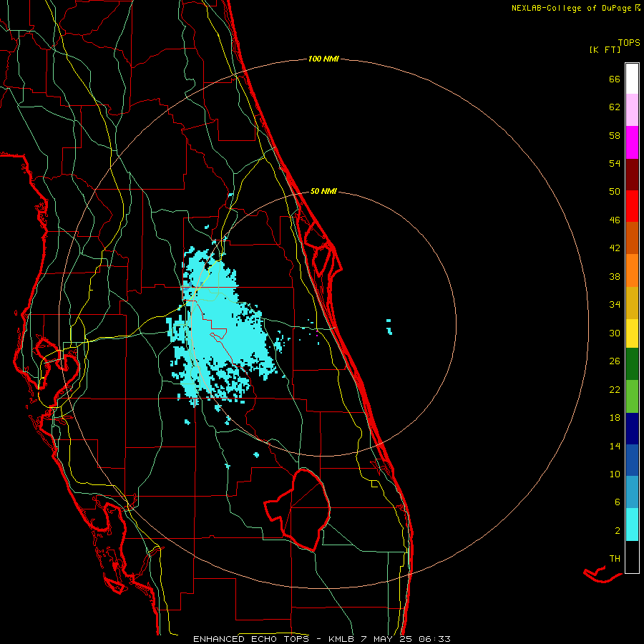Click the dark red legend swatch near 50
This screenshot has height=644, width=644.
(x=632, y=175)
